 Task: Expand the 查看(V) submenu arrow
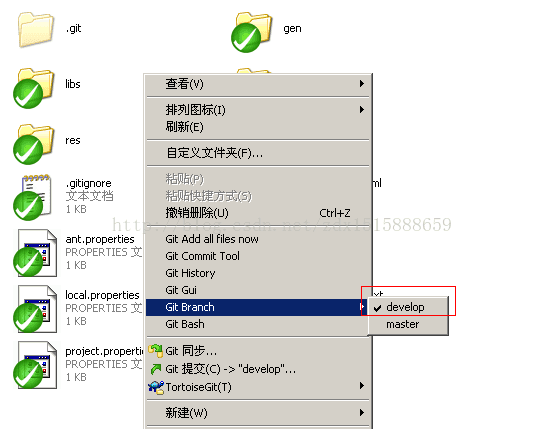pos(362,83)
